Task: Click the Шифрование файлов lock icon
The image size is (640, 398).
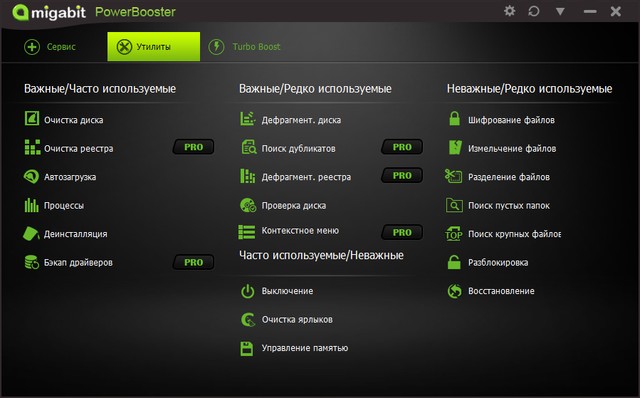Action: [x=454, y=119]
